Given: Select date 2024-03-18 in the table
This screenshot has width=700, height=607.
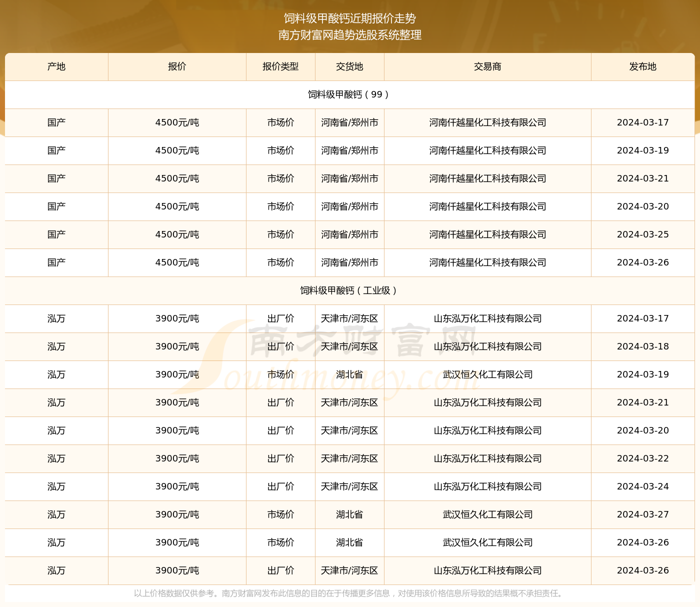Looking at the screenshot, I should 643,346.
